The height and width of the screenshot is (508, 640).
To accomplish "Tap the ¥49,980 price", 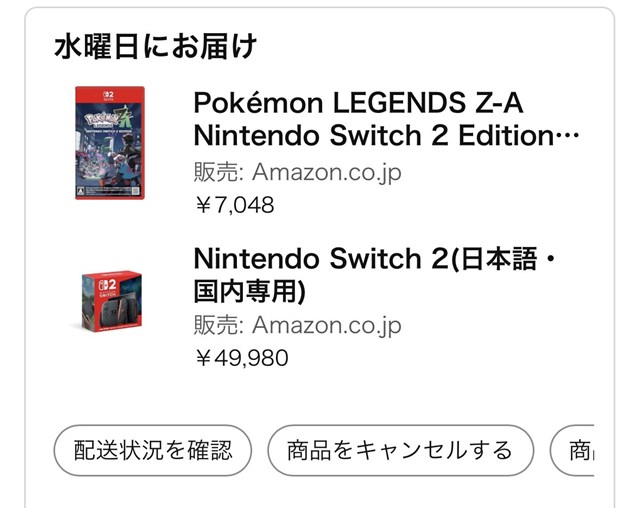I will (x=240, y=358).
